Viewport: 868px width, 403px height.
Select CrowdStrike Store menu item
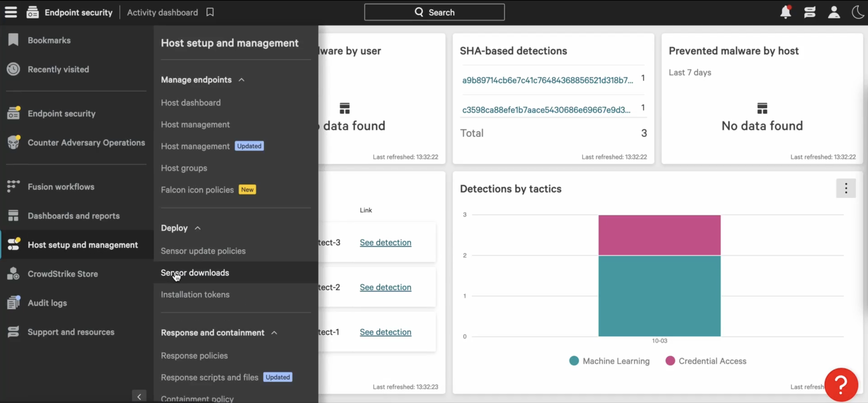coord(63,274)
